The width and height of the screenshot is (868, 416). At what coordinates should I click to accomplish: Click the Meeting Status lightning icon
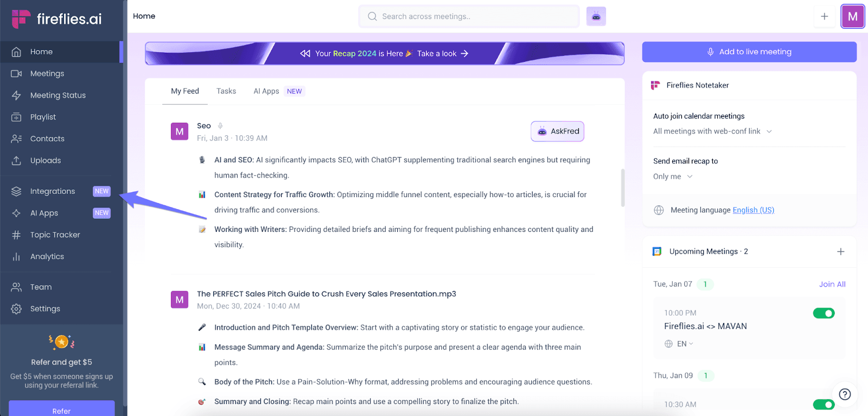pyautogui.click(x=16, y=95)
